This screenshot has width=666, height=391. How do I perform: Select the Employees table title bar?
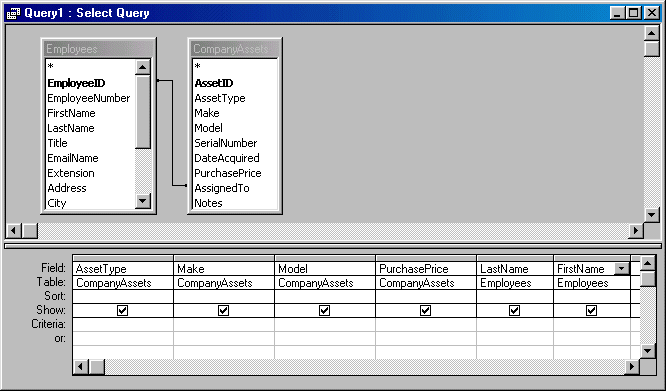(99, 49)
